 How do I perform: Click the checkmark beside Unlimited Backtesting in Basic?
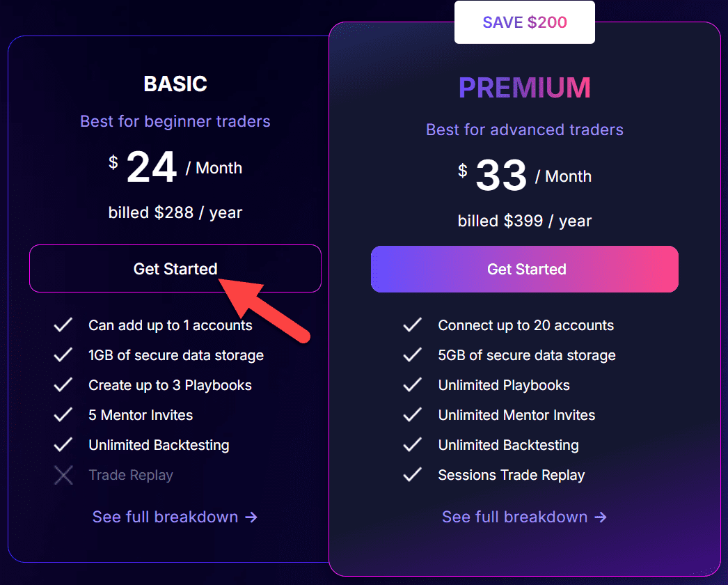click(x=63, y=445)
